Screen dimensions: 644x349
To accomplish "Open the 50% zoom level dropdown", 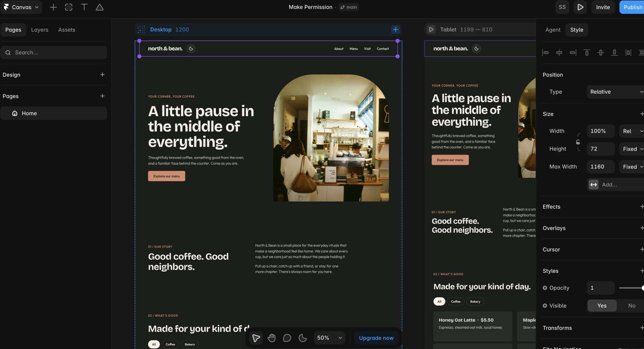I will [x=330, y=338].
